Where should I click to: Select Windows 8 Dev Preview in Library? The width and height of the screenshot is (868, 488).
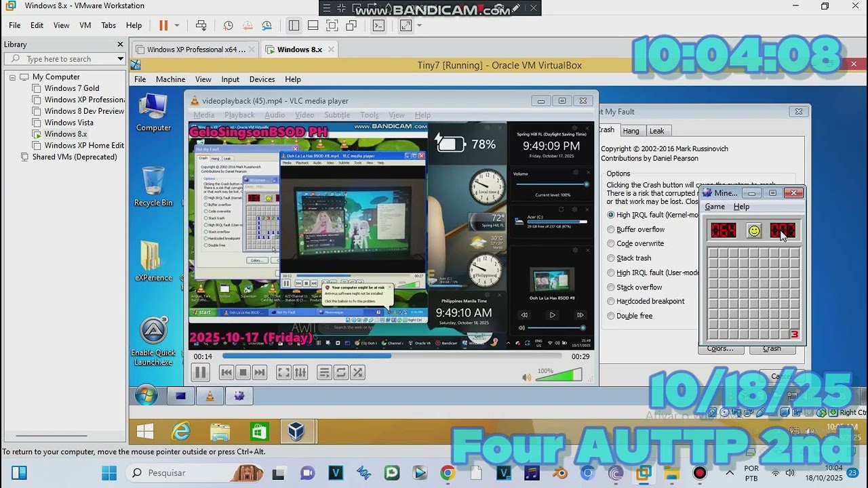(x=84, y=111)
